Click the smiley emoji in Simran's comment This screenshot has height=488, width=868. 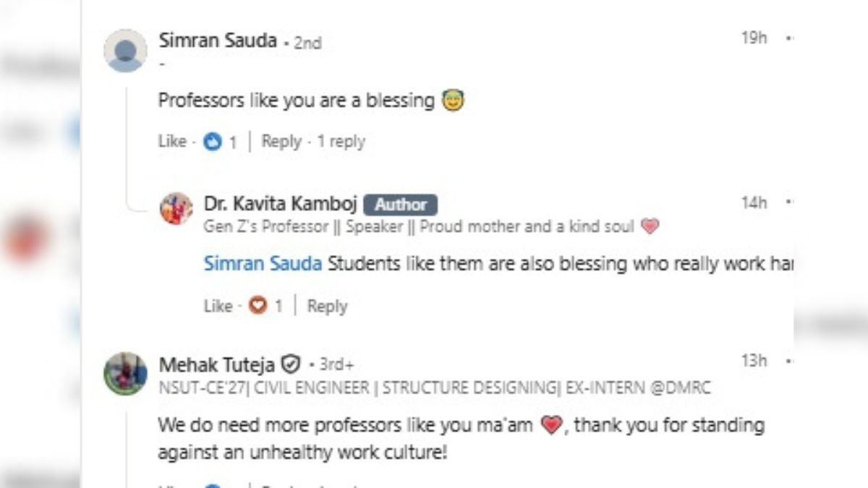point(454,100)
